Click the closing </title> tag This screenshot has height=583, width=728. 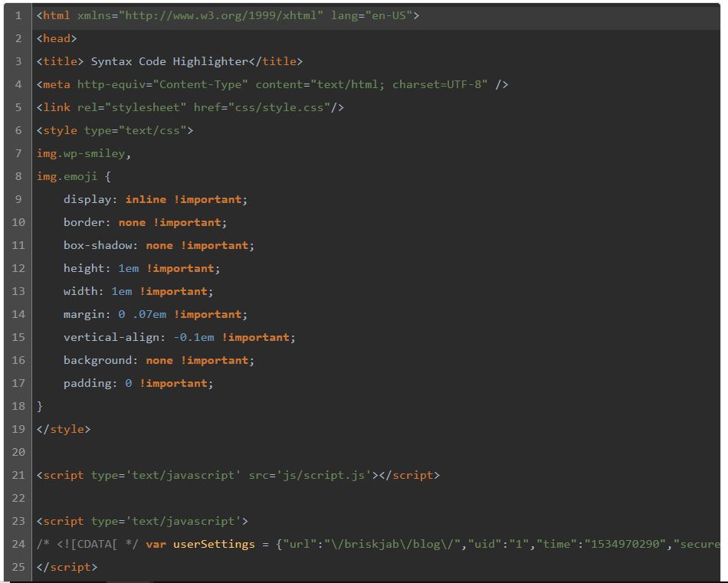[276, 62]
